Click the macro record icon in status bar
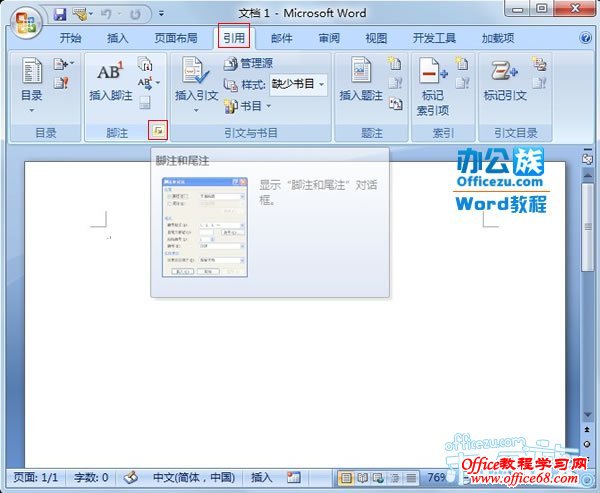This screenshot has width=600, height=493. 293,477
